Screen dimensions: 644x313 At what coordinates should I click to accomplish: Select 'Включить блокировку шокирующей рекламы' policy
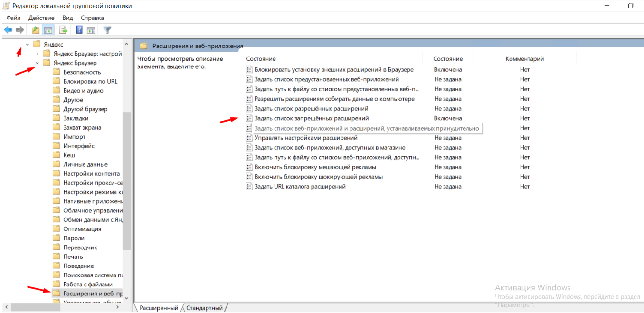pyautogui.click(x=319, y=177)
